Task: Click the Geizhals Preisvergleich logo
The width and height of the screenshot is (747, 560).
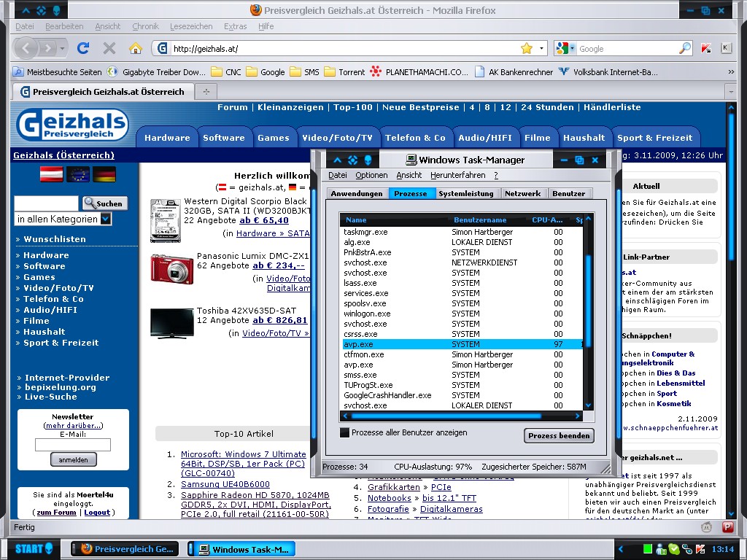Action: point(72,125)
